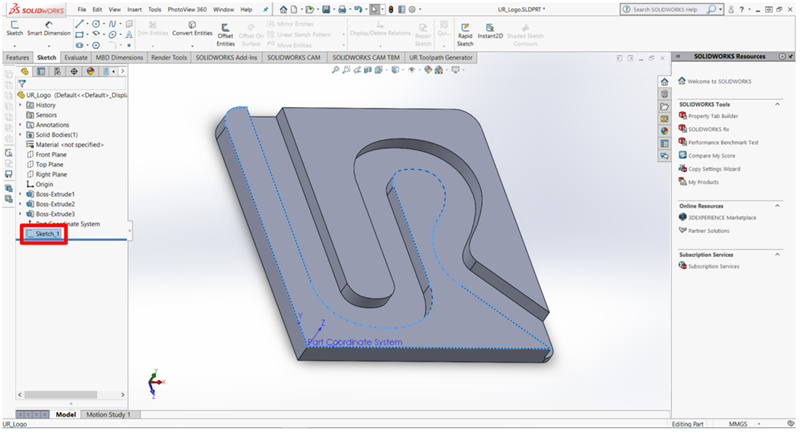The height and width of the screenshot is (432, 800).
Task: Switch to the SOLIDWORKS CAM tab
Action: coord(294,58)
